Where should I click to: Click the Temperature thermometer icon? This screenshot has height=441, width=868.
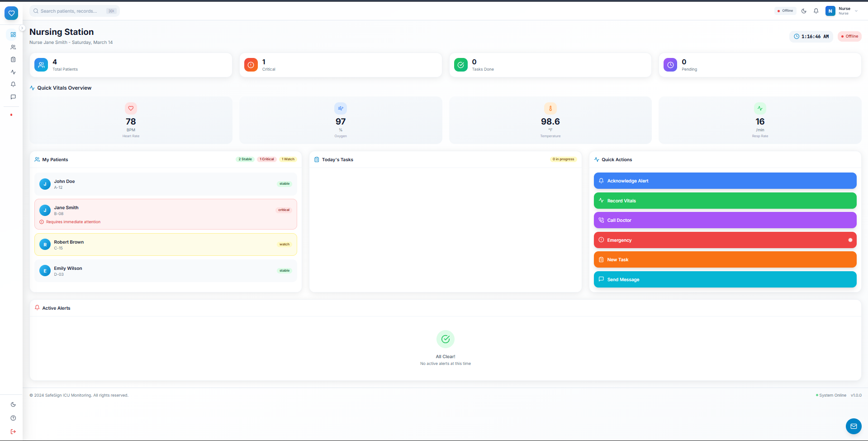point(550,108)
